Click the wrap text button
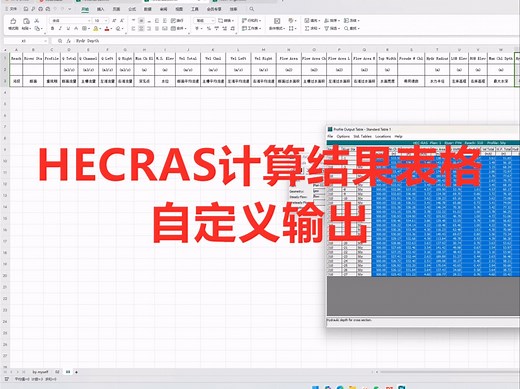 click(x=177, y=21)
